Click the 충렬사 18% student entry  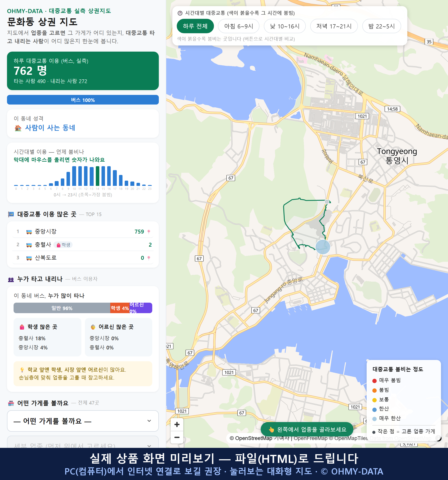32,338
